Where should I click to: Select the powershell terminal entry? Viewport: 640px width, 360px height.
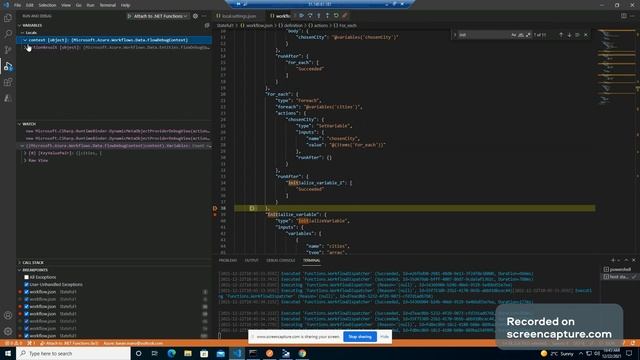(x=620, y=269)
